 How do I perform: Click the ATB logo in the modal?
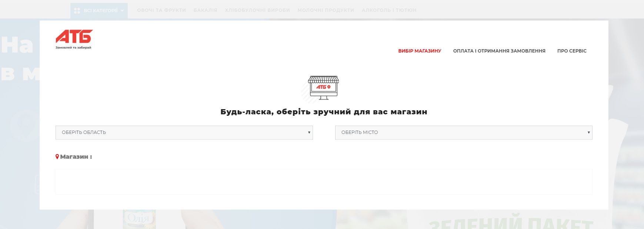point(74,37)
